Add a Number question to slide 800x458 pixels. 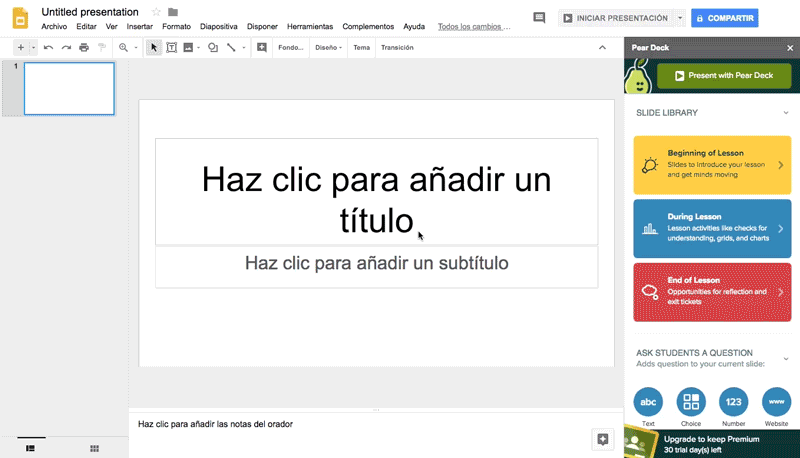click(x=733, y=402)
